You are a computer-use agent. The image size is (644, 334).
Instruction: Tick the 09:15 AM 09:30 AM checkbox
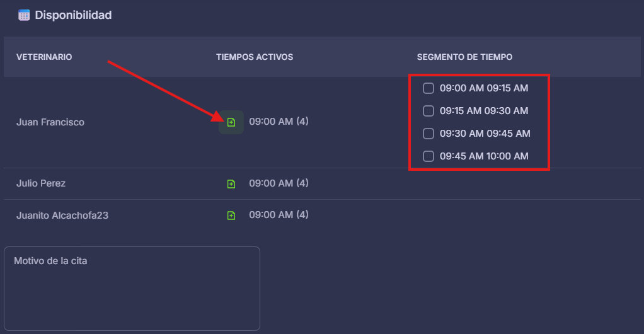click(x=428, y=111)
